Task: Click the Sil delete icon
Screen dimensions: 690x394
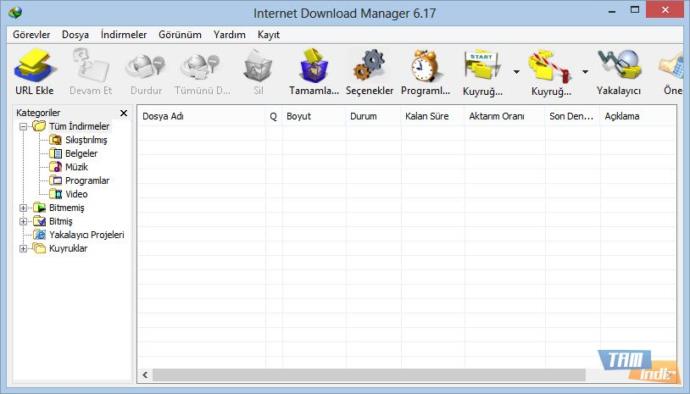Action: pos(258,66)
